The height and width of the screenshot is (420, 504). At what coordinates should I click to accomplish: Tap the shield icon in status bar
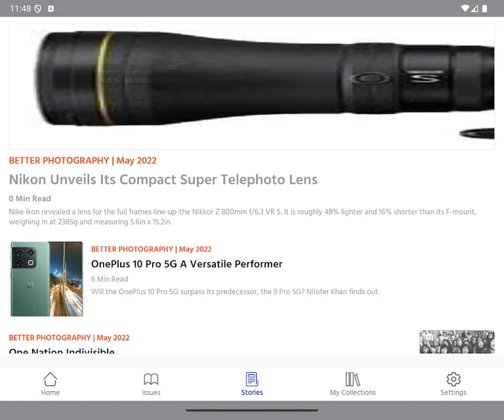(38, 9)
